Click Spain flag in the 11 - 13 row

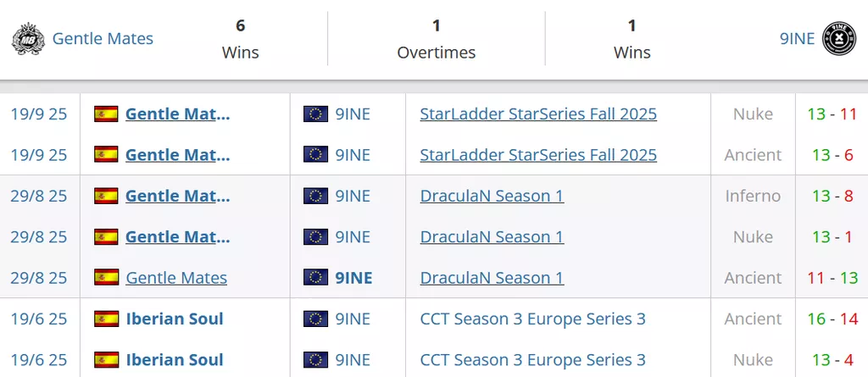(106, 278)
